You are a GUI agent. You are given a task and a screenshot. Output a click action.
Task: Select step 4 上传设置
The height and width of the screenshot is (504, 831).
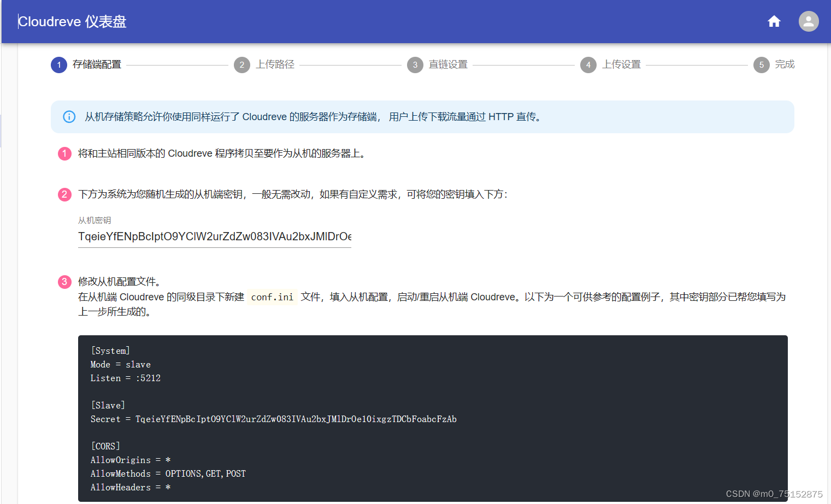coord(611,64)
